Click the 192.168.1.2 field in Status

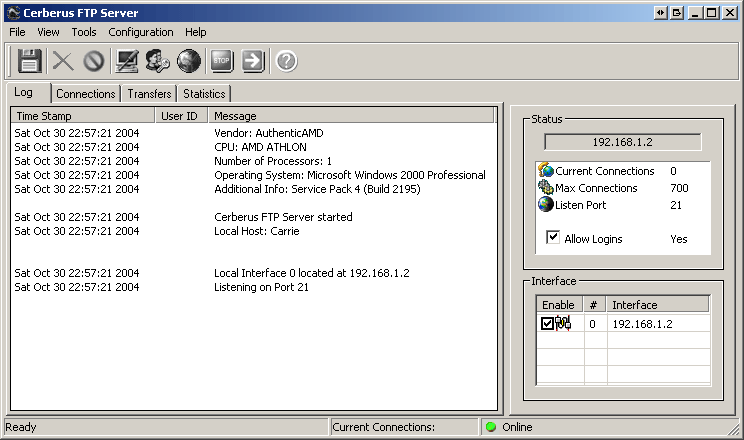pyautogui.click(x=623, y=142)
